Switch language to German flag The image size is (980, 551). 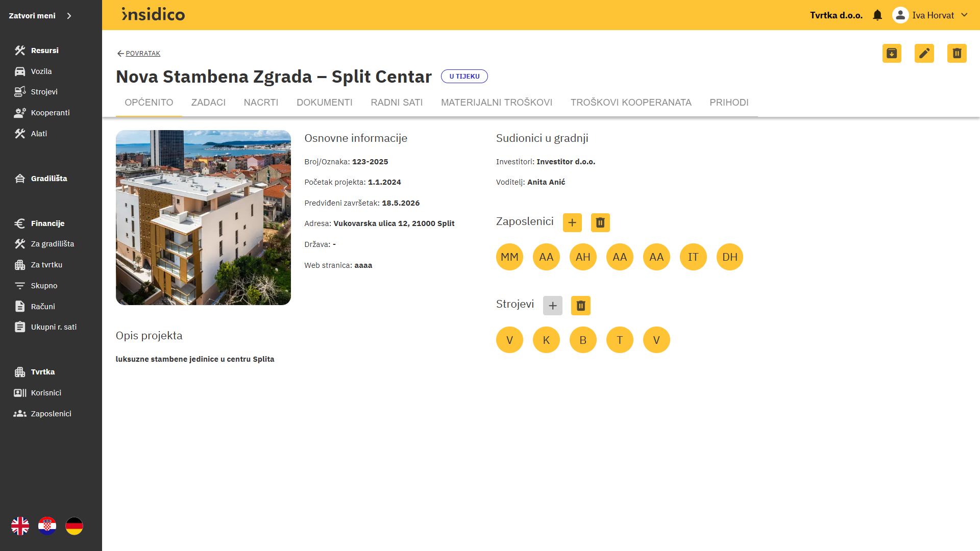75,526
